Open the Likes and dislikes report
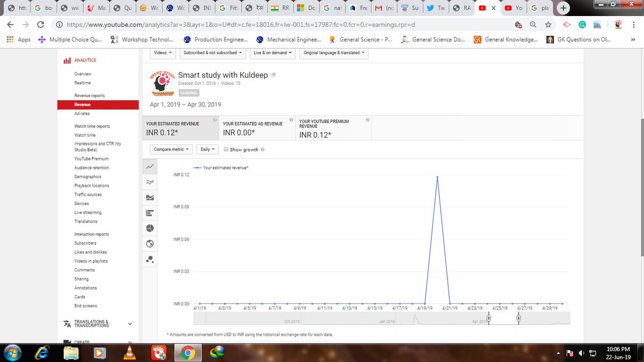 (x=91, y=252)
